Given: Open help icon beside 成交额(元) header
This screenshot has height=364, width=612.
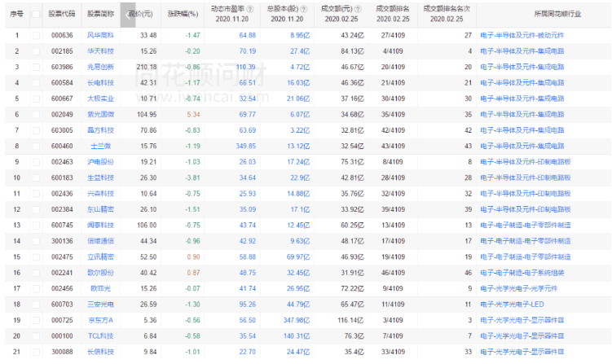Looking at the screenshot, I should pos(358,9).
